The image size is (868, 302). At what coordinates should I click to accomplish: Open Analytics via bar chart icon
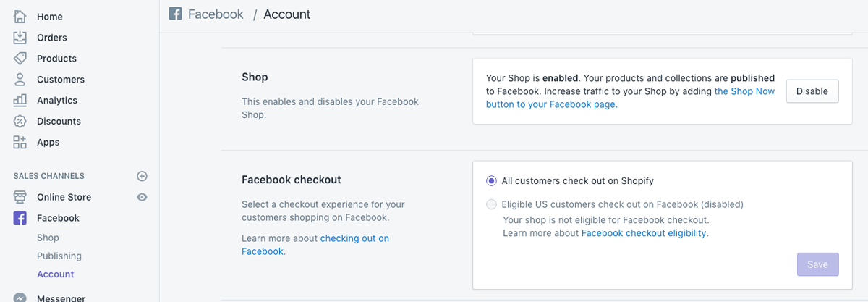[20, 101]
